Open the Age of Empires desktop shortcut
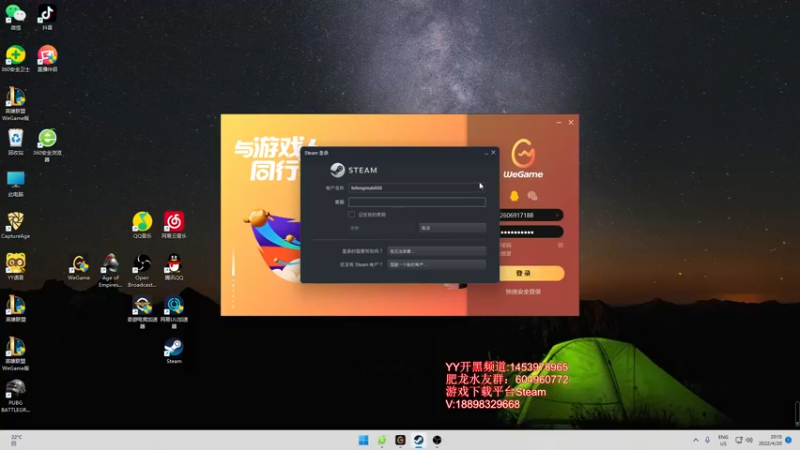Image resolution: width=800 pixels, height=450 pixels. 110,270
